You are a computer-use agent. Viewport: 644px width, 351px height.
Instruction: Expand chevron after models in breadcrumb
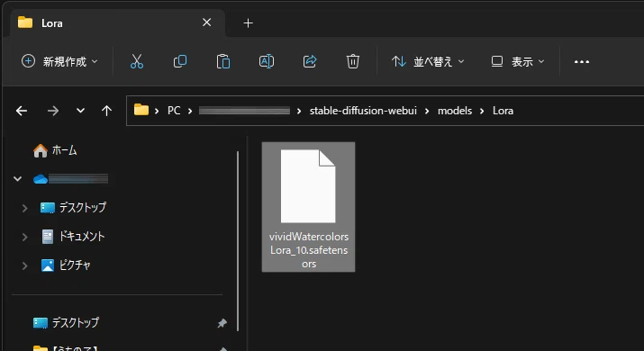point(482,111)
